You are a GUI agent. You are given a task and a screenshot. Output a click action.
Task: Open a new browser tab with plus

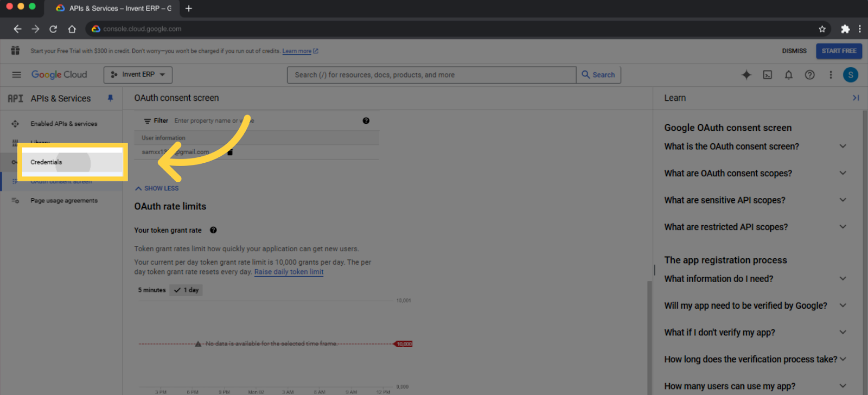pos(189,8)
